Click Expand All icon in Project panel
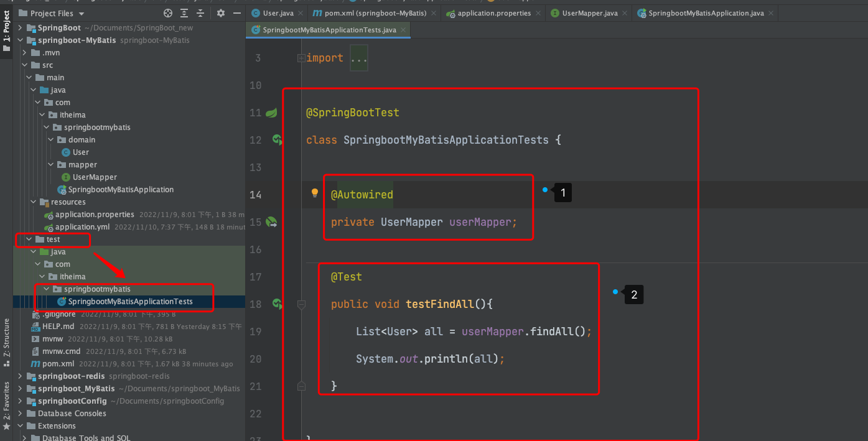 coord(184,13)
